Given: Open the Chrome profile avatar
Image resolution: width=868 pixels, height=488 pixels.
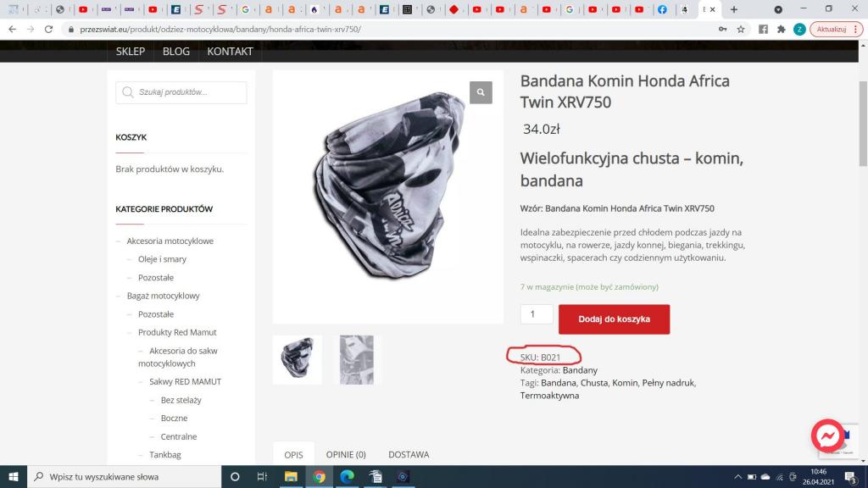Looking at the screenshot, I should click(x=799, y=30).
